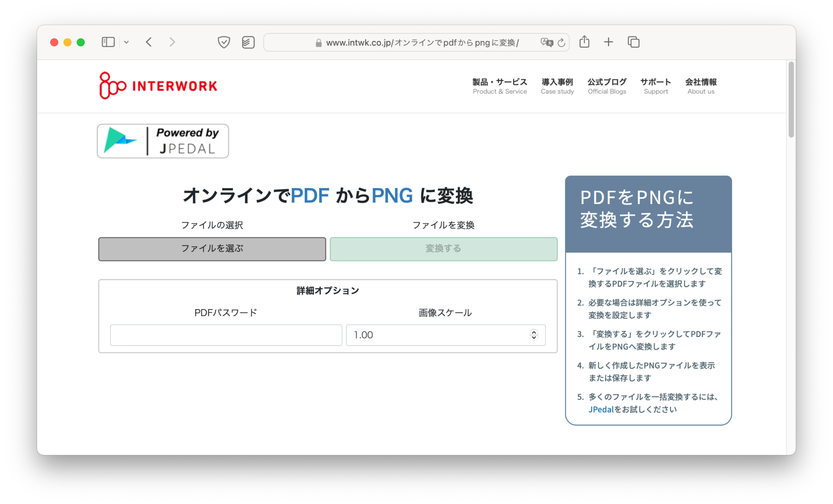Screen dimensions: 833x504
Task: Click the forward navigation arrow
Action: click(172, 42)
